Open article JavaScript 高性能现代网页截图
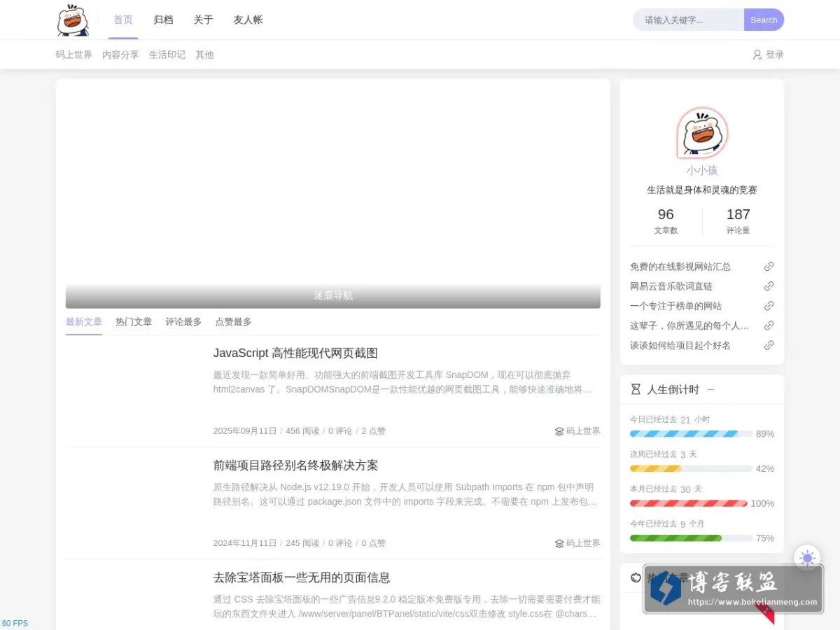The height and width of the screenshot is (630, 840). click(295, 353)
